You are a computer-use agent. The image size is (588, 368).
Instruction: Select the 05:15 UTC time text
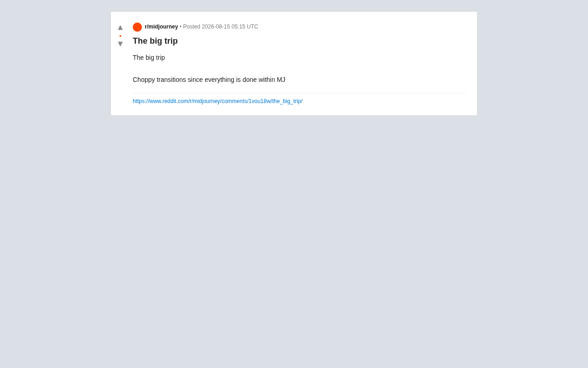point(245,27)
